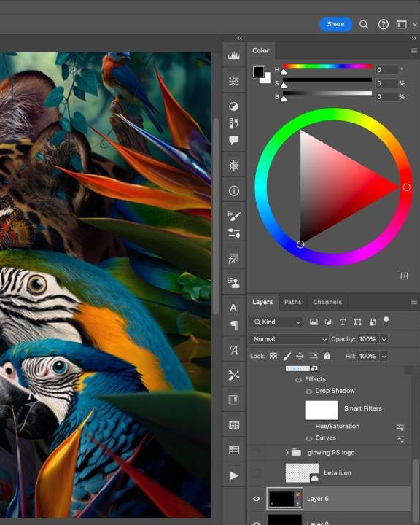The image size is (420, 525).
Task: Lock image pixels brush icon
Action: 287,357
